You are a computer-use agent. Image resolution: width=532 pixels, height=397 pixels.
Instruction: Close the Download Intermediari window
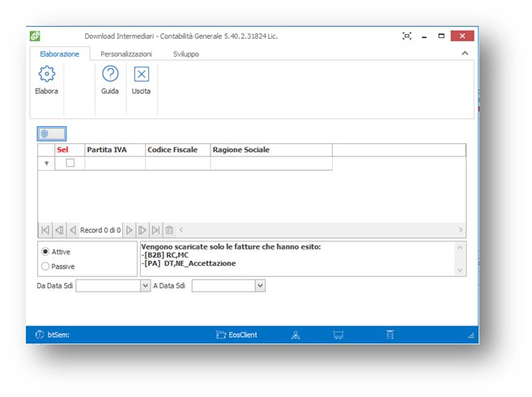pos(462,36)
